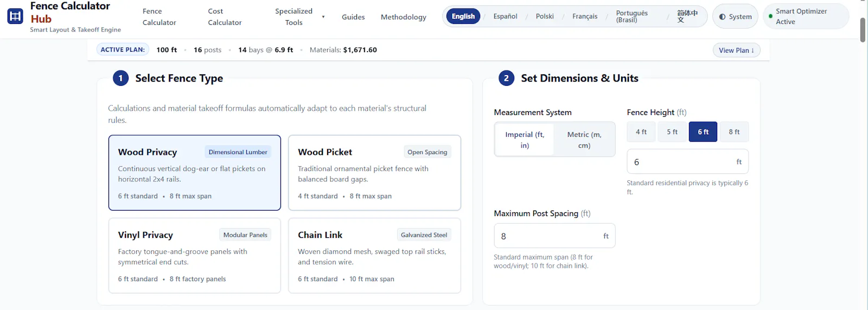Screen dimensions: 868x310
Task: Switch language to Português (Brasil)
Action: 633,16
